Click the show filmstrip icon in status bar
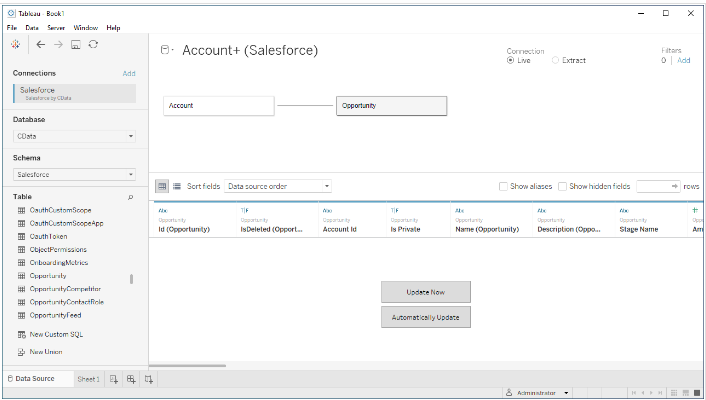Viewport: 706px width, 400px height. point(686,393)
